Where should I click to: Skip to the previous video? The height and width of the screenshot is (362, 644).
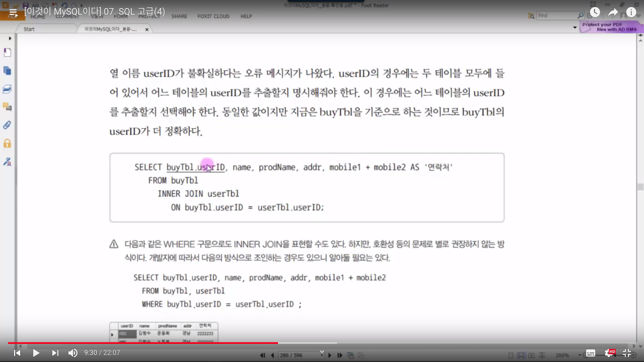(x=17, y=353)
